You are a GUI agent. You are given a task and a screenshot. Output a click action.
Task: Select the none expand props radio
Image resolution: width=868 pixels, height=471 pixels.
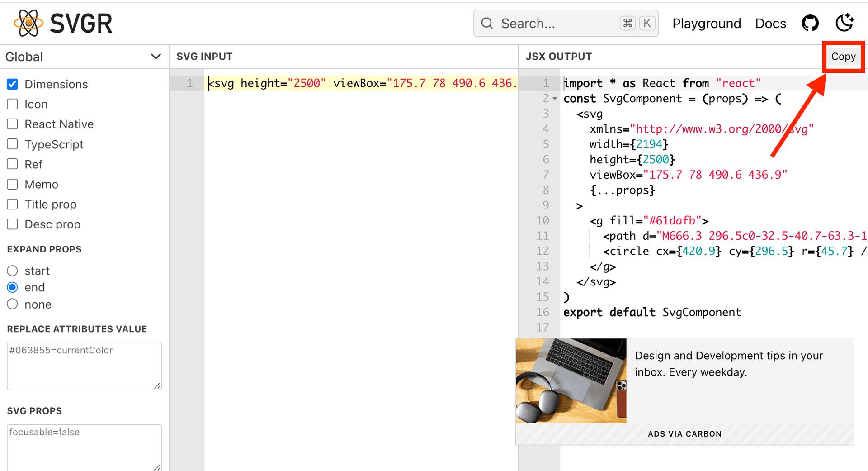[x=13, y=304]
